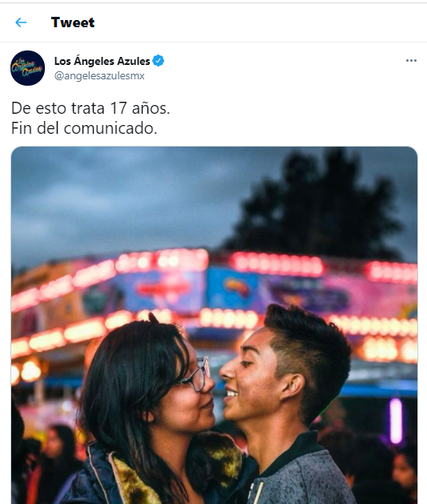Click the text 'De esto trata 17 años.'
Image resolution: width=427 pixels, height=504 pixels.
[91, 108]
